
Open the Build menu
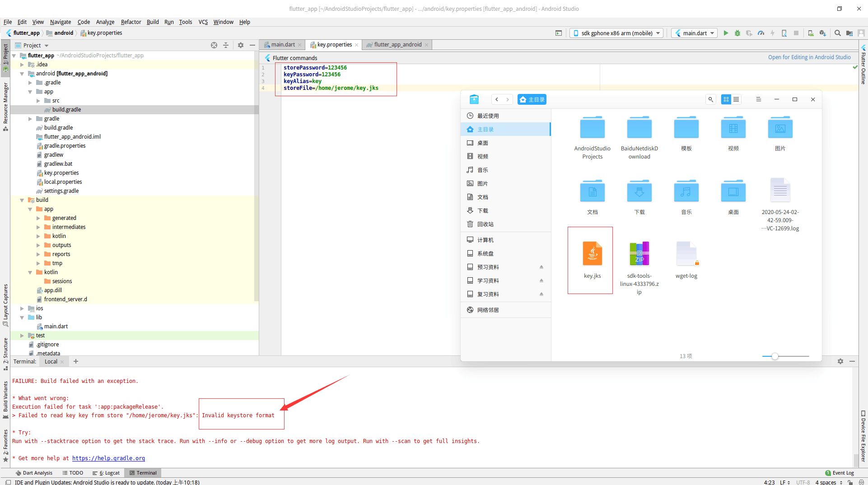[153, 22]
